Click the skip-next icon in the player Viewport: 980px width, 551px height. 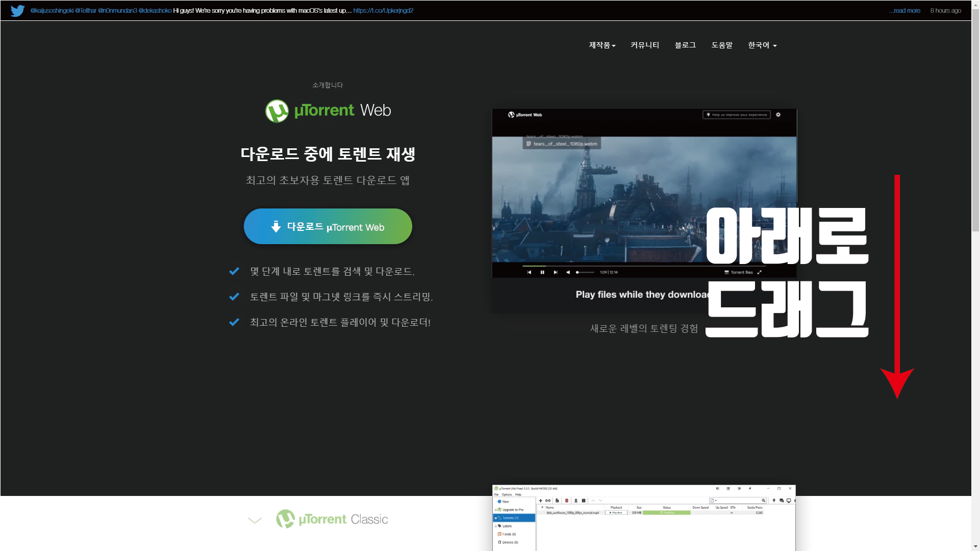[556, 272]
